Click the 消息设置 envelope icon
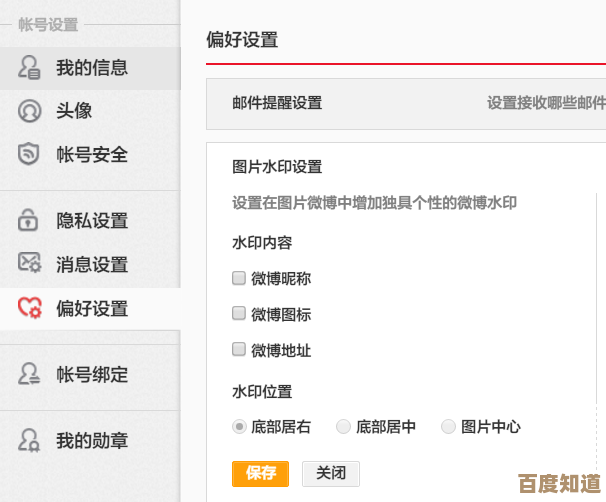606x502 pixels. click(x=29, y=264)
